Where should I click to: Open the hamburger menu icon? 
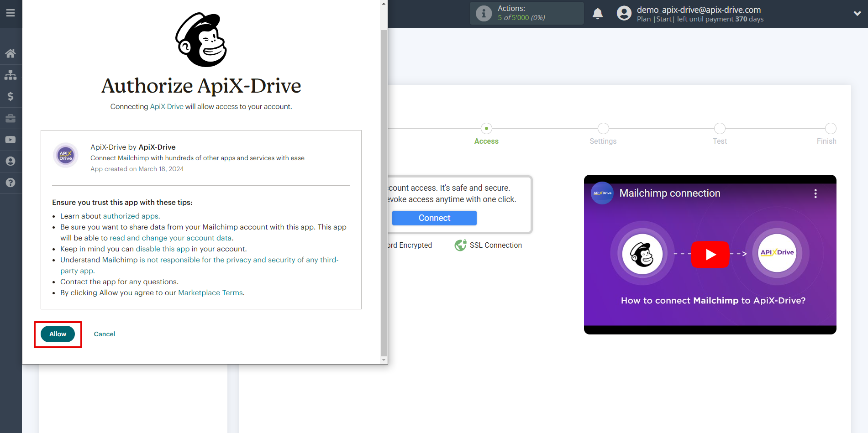(11, 13)
